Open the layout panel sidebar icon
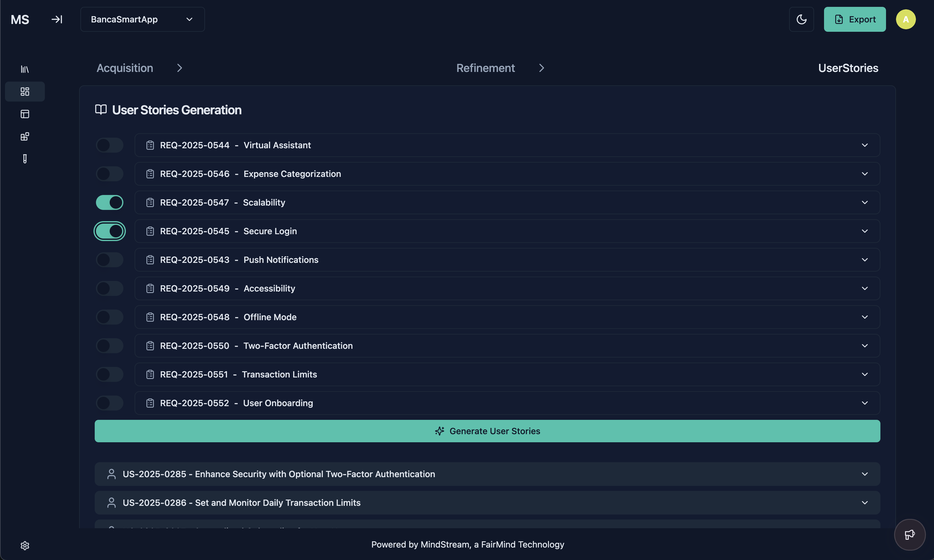Image resolution: width=934 pixels, height=560 pixels. (x=25, y=114)
